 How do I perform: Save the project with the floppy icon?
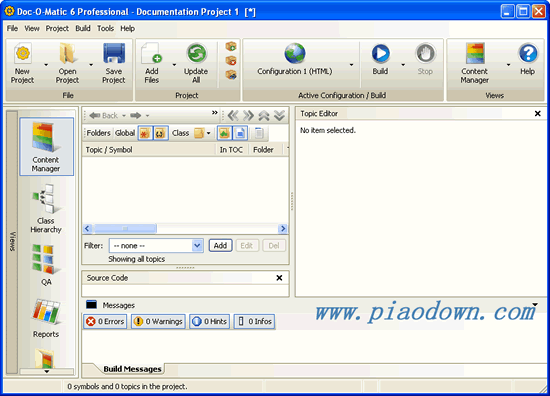point(114,54)
